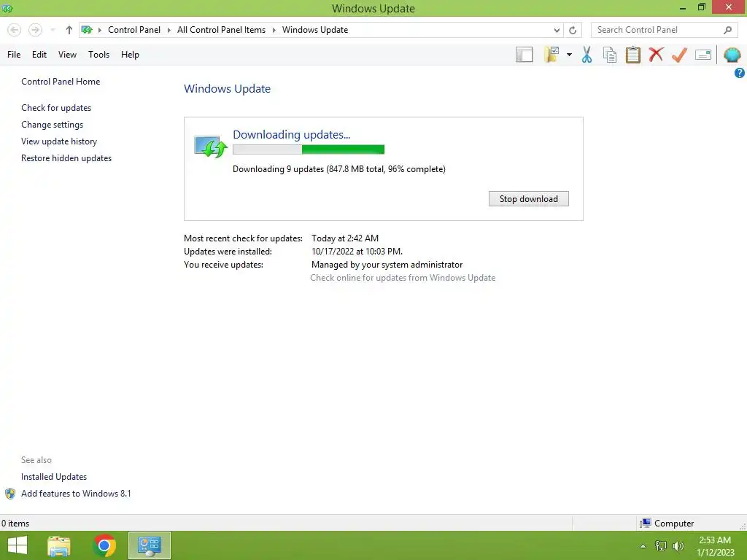
Task: Click Check online for updates from Windows Update
Action: (403, 278)
